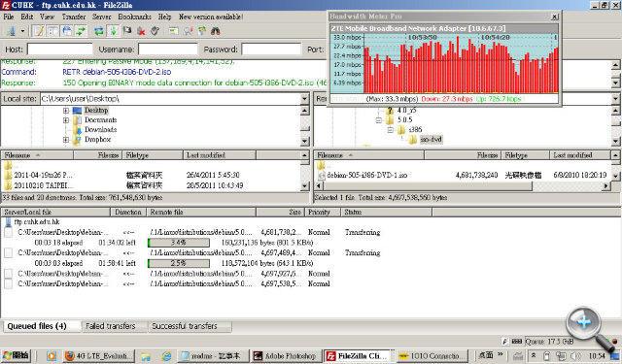Image resolution: width=622 pixels, height=364 pixels.
Task: Switch to Firefox 4G LTE_Evaluati... taskbar button
Action: click(x=99, y=356)
